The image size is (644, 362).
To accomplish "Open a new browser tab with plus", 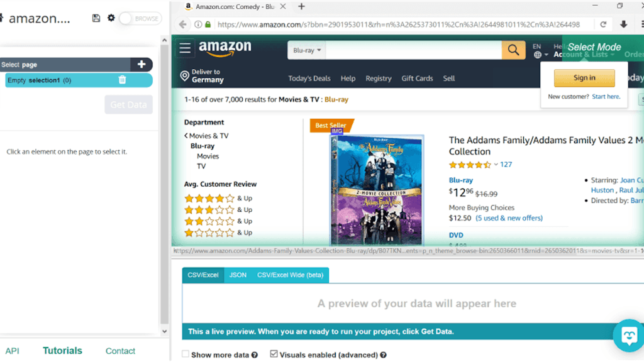I will point(301,6).
